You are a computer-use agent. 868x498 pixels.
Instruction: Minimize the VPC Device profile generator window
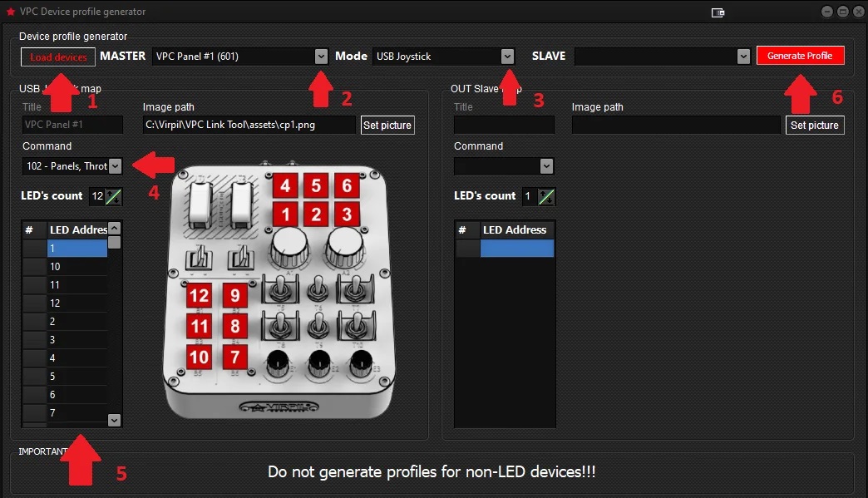click(827, 12)
